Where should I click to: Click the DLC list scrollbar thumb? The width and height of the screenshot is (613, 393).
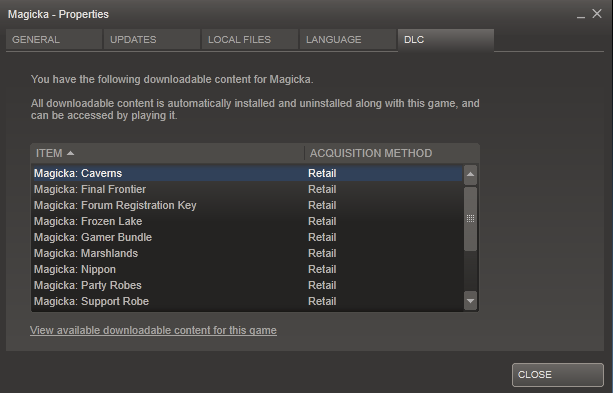click(x=470, y=219)
